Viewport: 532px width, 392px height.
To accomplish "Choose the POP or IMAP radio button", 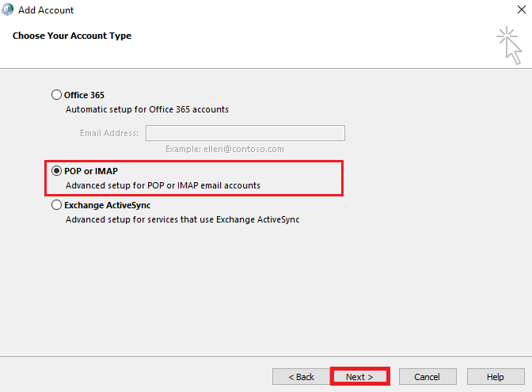I will tap(56, 171).
